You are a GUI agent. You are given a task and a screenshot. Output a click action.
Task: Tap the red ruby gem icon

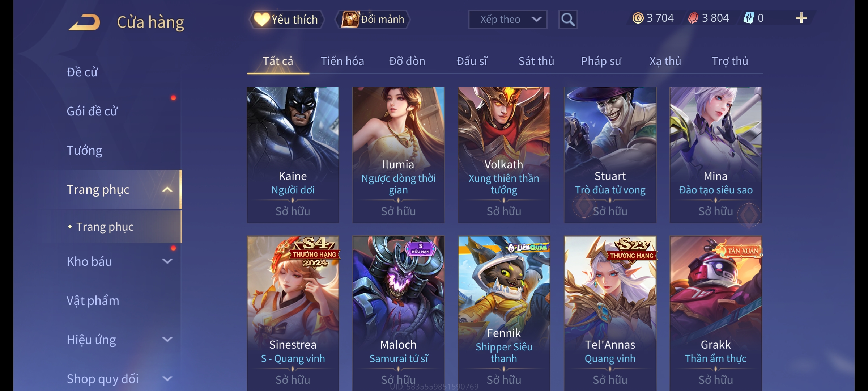point(693,18)
